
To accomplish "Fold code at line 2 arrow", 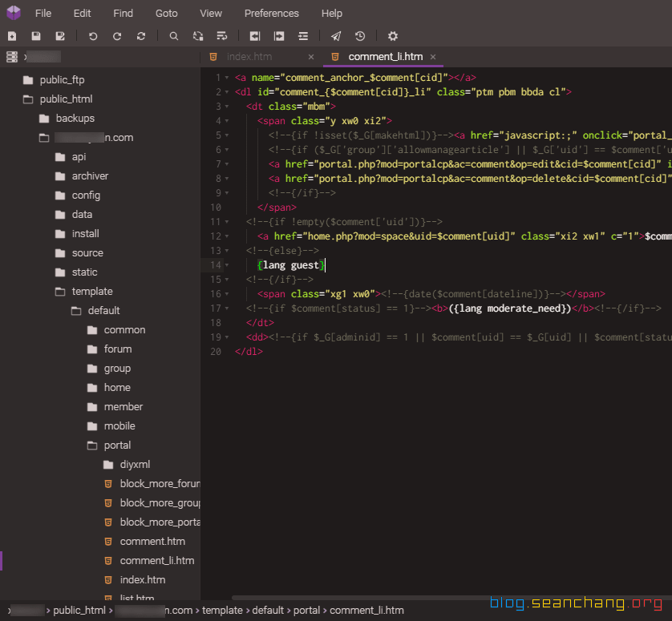I will tap(227, 92).
